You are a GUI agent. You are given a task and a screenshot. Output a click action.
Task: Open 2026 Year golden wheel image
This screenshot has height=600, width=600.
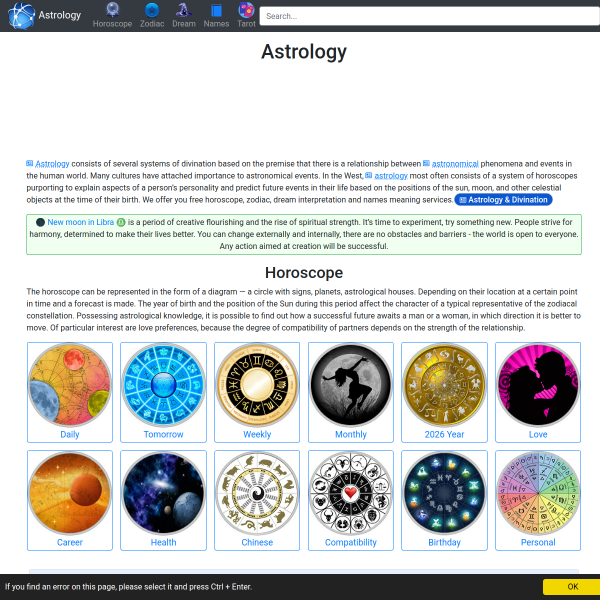(444, 385)
